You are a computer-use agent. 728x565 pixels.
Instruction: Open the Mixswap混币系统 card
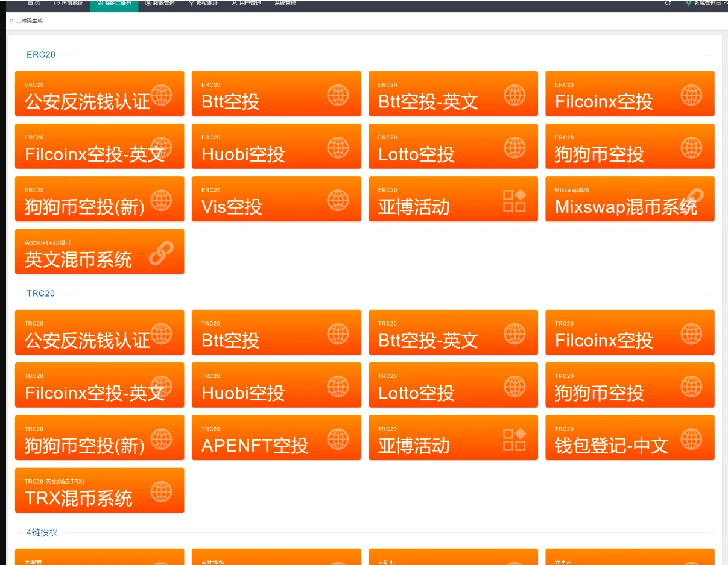630,199
